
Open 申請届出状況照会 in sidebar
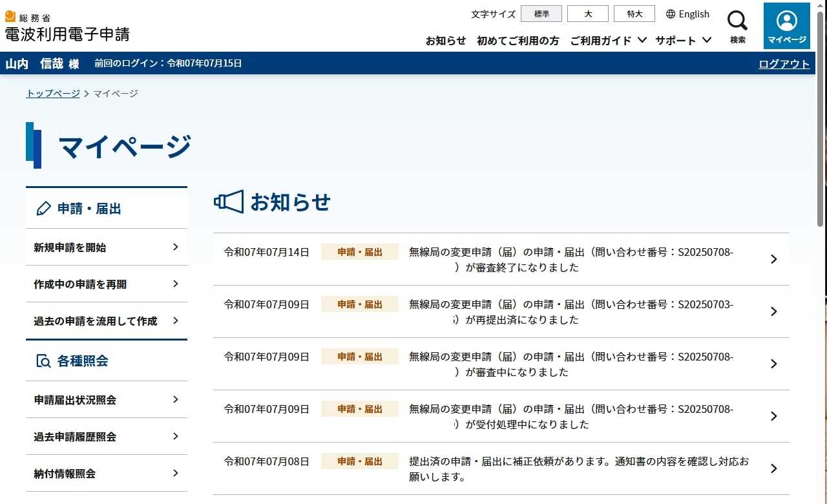point(107,400)
